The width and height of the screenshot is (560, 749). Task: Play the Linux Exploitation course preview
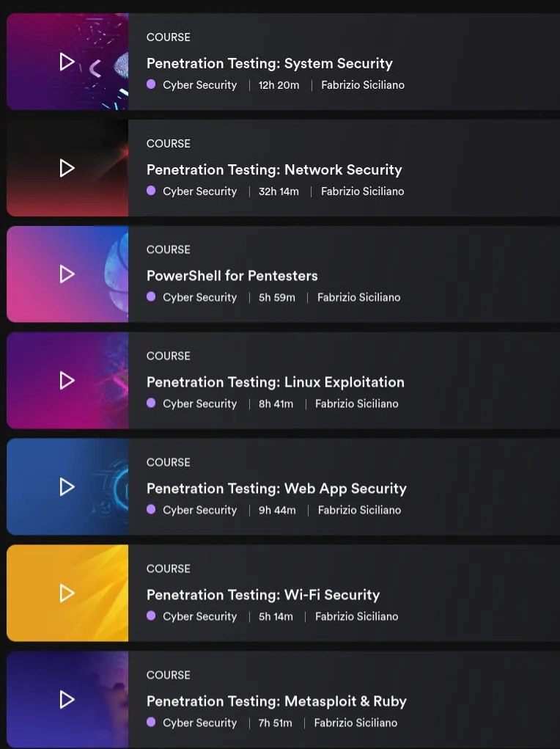[x=67, y=381]
